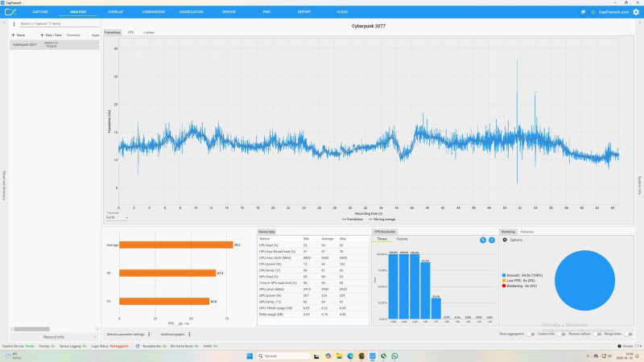Expand the Record info panel
Screen dimensions: 644x362
54,337
